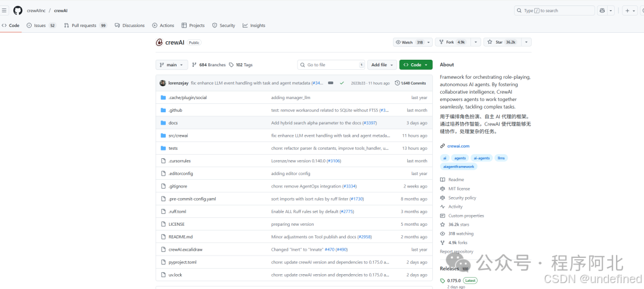Open the uv.lock file
Image resolution: width=644 pixels, height=289 pixels.
click(x=175, y=275)
